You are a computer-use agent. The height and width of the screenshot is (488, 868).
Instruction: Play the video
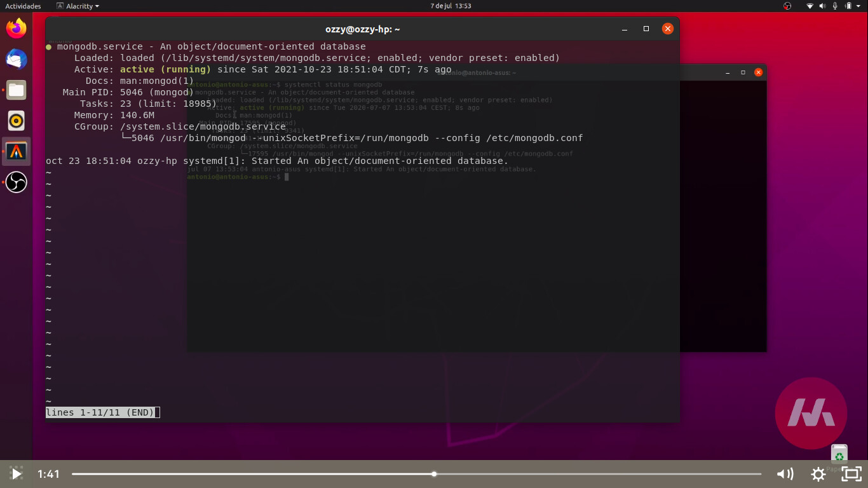[17, 474]
